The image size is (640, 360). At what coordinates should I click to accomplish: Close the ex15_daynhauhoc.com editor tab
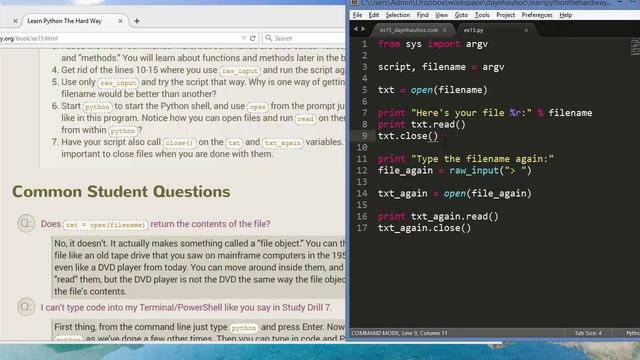coord(444,30)
